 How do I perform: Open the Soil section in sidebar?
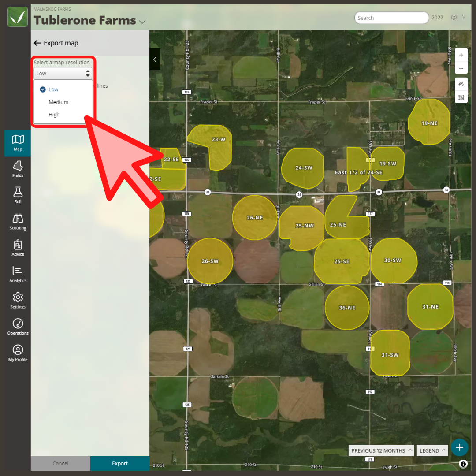(18, 196)
